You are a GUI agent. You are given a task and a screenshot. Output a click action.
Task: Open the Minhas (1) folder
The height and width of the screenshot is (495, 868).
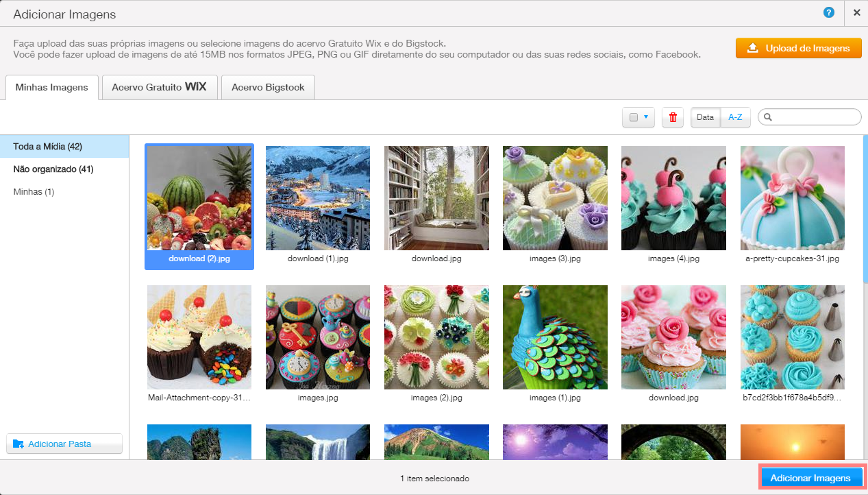coord(64,192)
